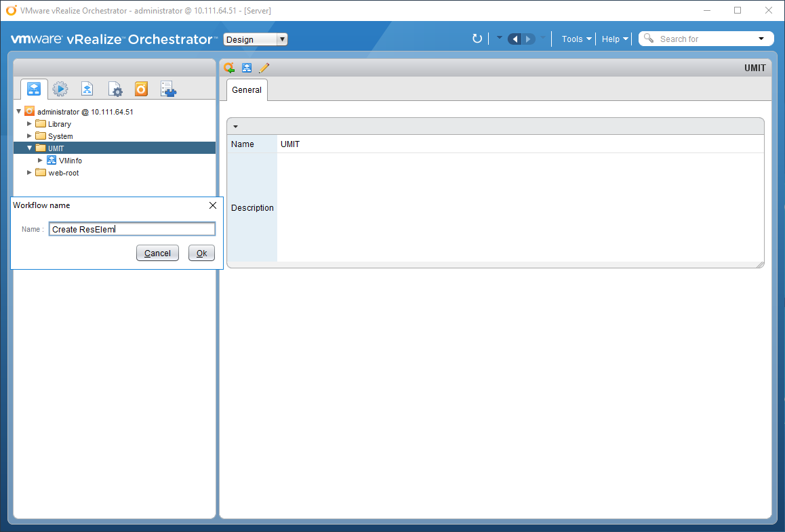Select the General tab

[247, 90]
